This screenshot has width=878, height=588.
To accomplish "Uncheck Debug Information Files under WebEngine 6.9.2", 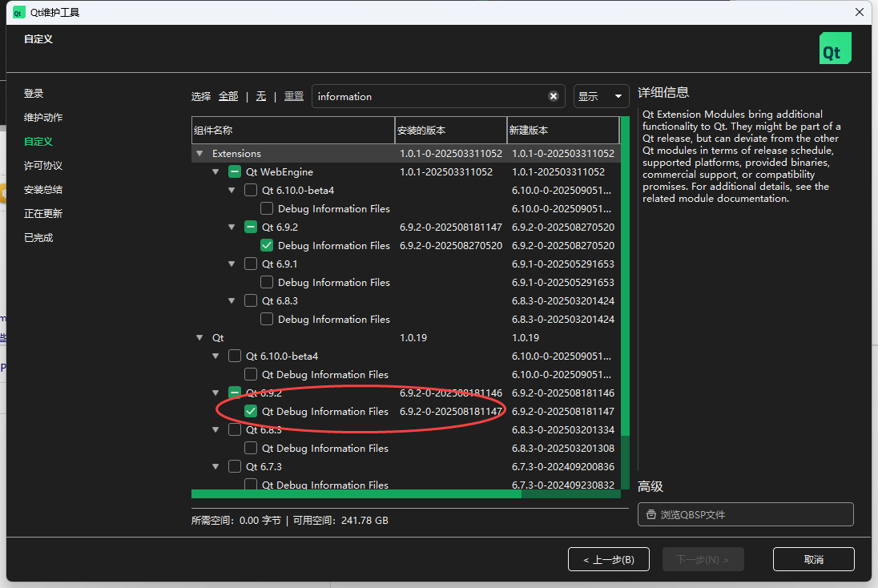I will (267, 245).
